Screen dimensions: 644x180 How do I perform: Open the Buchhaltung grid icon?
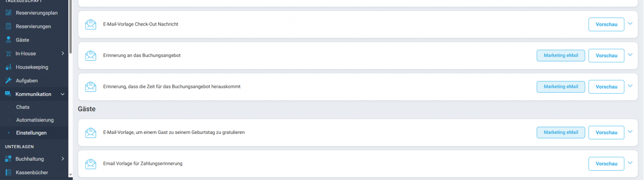pyautogui.click(x=8, y=159)
